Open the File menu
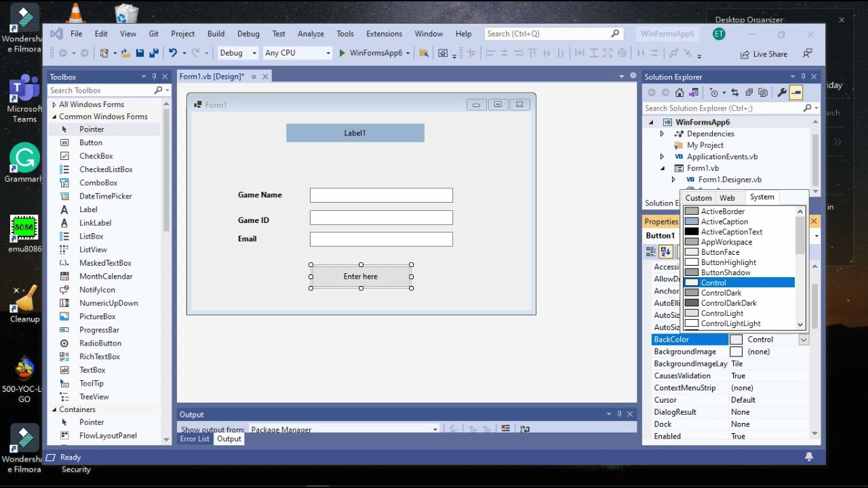 [76, 34]
